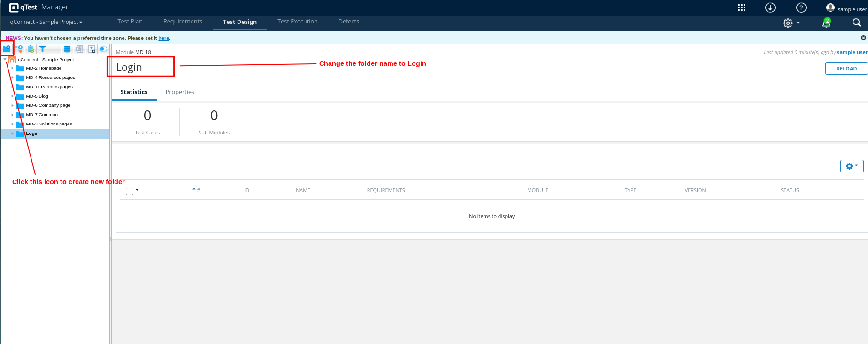Open the apps grid launcher icon
The height and width of the screenshot is (344, 868).
coord(742,8)
